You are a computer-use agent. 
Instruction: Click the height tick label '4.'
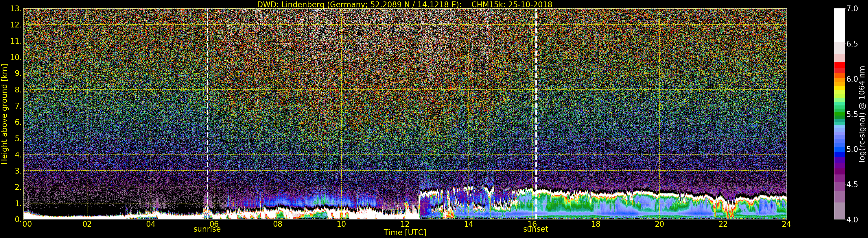pyautogui.click(x=18, y=155)
